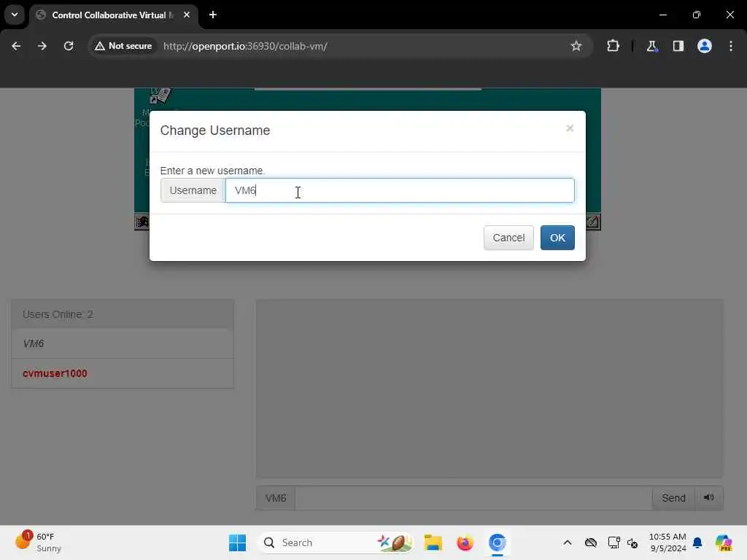The image size is (747, 560).
Task: Show hidden system tray icons
Action: point(568,542)
